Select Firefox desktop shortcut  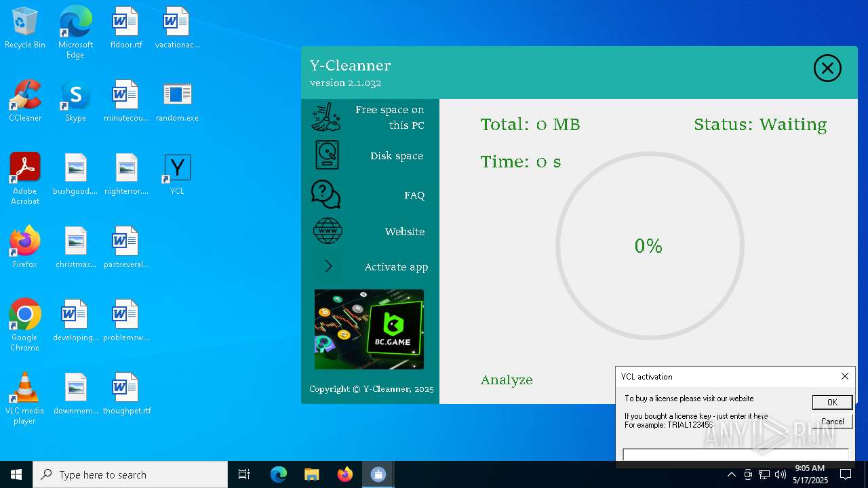click(x=25, y=247)
